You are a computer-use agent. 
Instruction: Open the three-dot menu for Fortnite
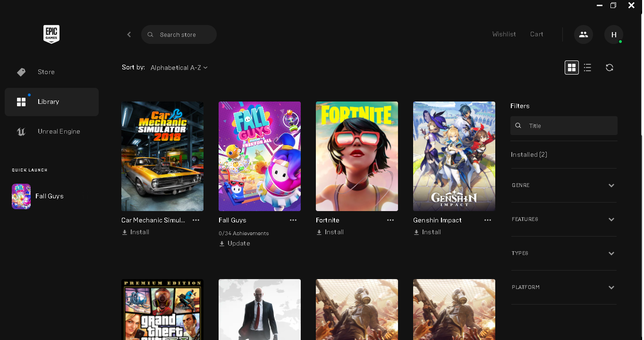(390, 220)
